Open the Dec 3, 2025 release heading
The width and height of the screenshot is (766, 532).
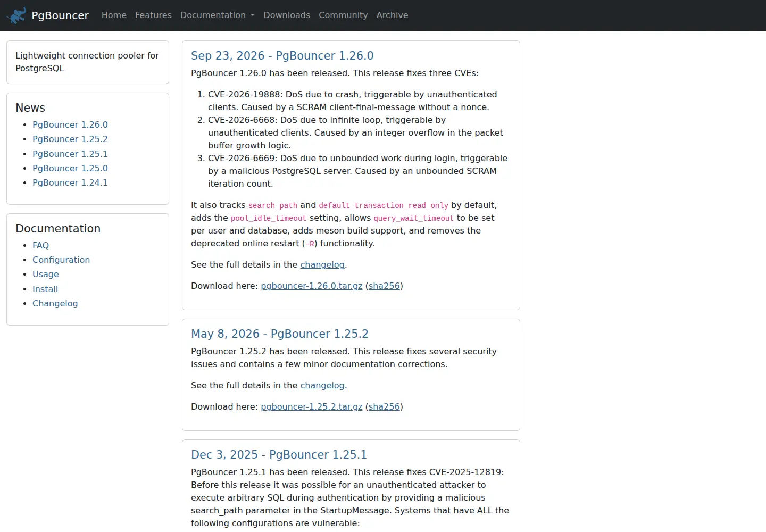pos(279,455)
